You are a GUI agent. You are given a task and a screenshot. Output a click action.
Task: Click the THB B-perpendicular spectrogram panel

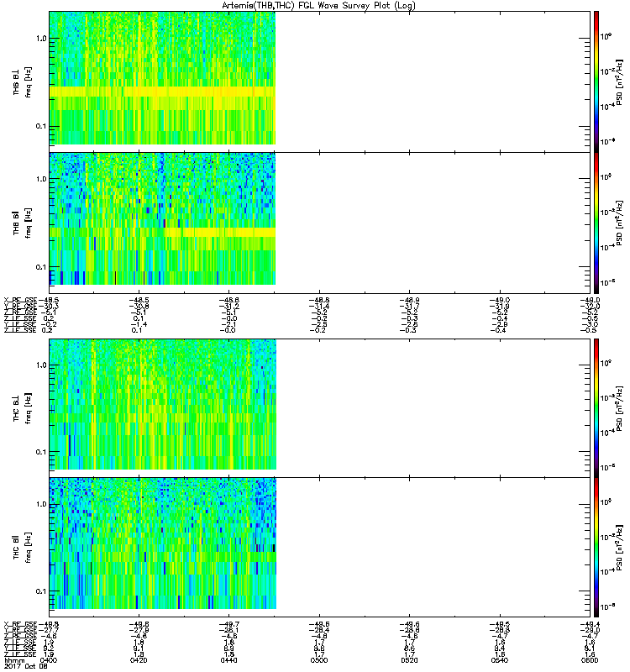[320, 81]
